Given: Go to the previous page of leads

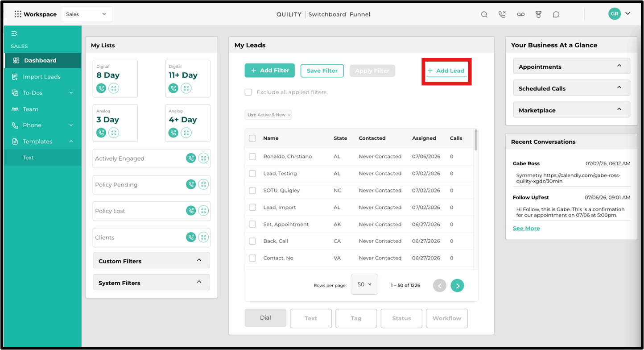Looking at the screenshot, I should 440,285.
